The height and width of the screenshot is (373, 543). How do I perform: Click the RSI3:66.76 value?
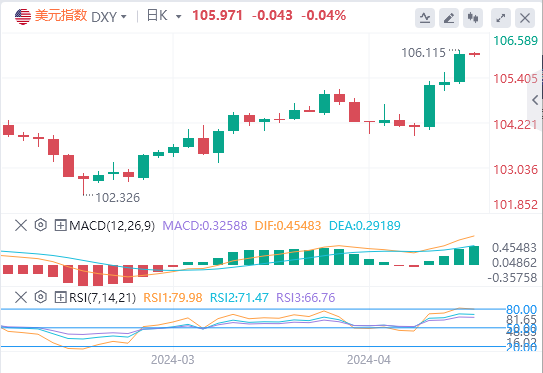point(306,297)
